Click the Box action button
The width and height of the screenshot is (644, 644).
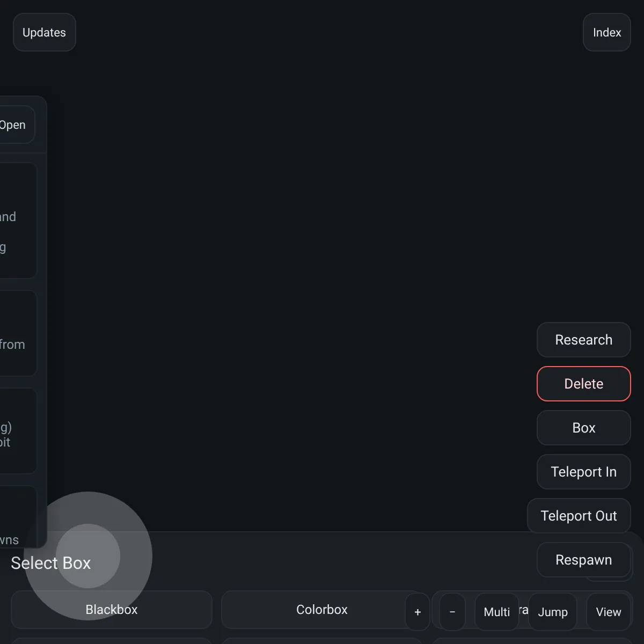583,428
